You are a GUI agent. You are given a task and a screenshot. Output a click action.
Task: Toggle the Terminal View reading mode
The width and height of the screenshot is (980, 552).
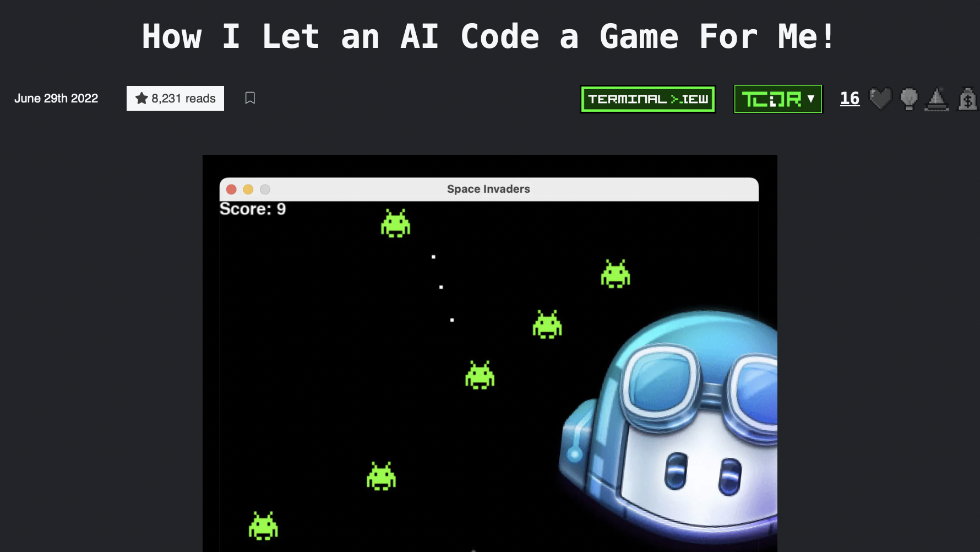[x=648, y=99]
